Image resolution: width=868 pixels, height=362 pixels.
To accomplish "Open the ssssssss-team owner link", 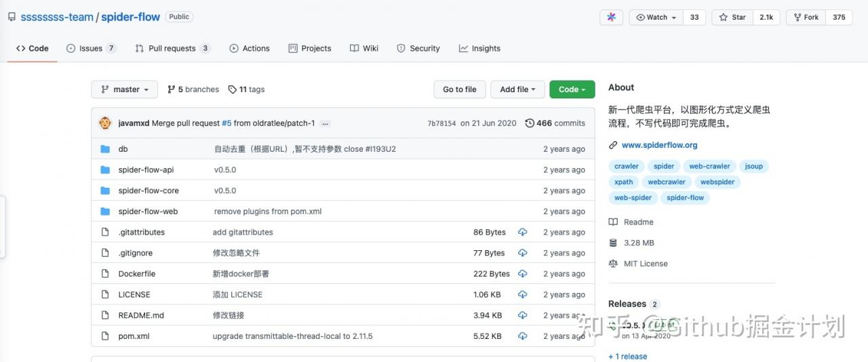I will pos(57,17).
